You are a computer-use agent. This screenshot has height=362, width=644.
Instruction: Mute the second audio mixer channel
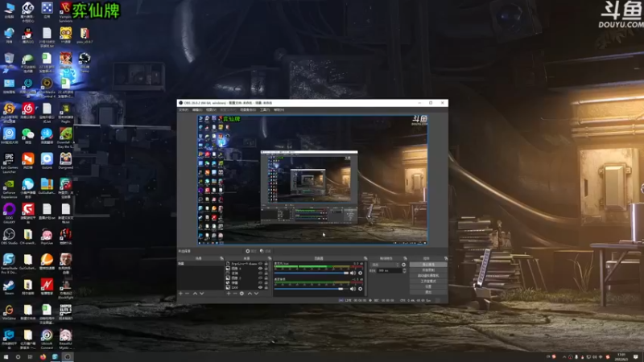(353, 289)
